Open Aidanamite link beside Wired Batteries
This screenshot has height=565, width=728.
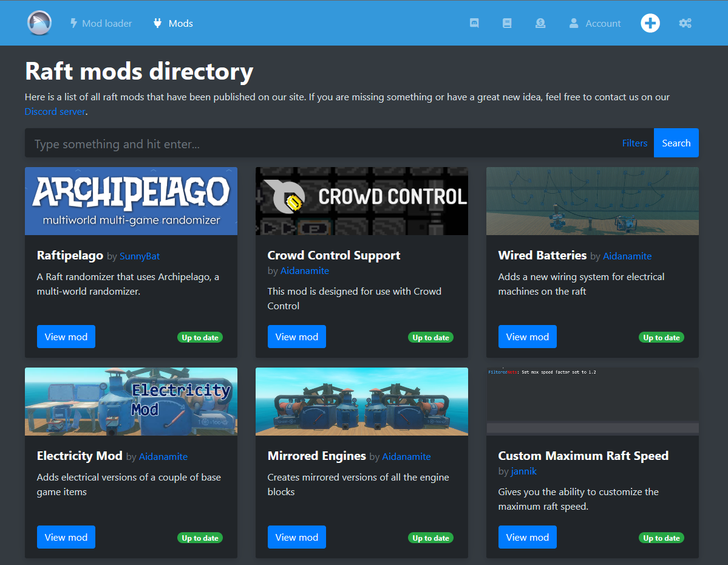click(627, 256)
